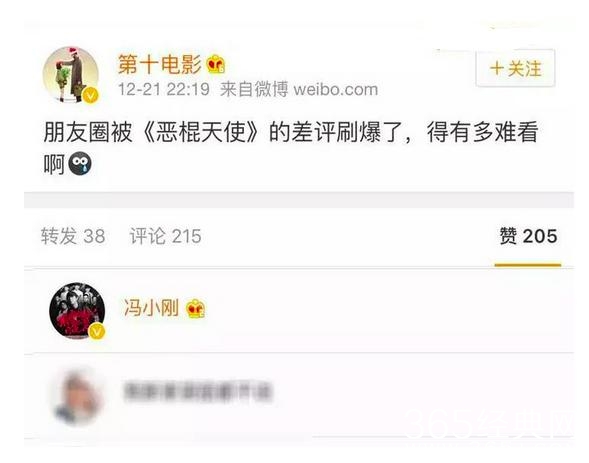The width and height of the screenshot is (589, 463).
Task: Click the 《恶棍天使》 post text
Action: [x=202, y=132]
